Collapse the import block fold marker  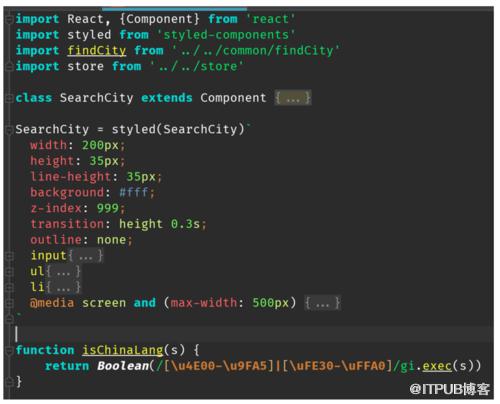(x=9, y=19)
